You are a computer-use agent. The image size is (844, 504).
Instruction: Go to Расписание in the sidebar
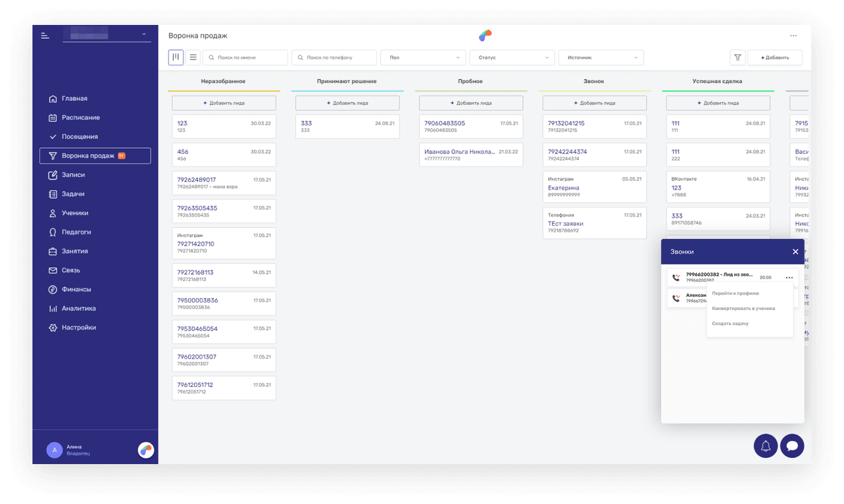point(81,118)
